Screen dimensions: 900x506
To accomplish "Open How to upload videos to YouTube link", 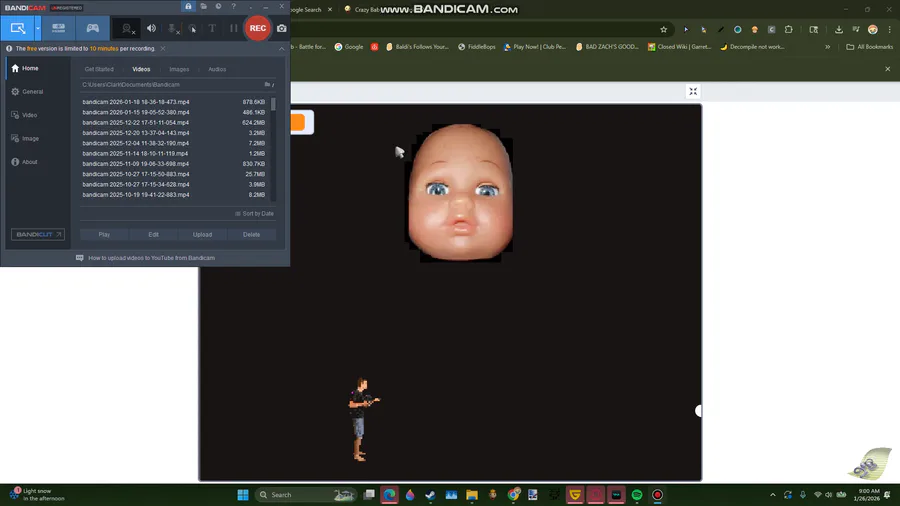I will 152,258.
